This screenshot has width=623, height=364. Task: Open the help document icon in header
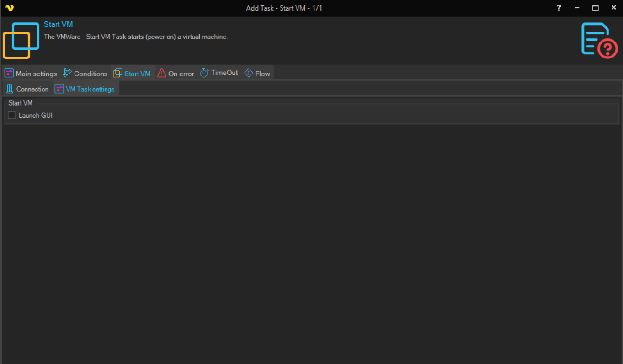599,40
